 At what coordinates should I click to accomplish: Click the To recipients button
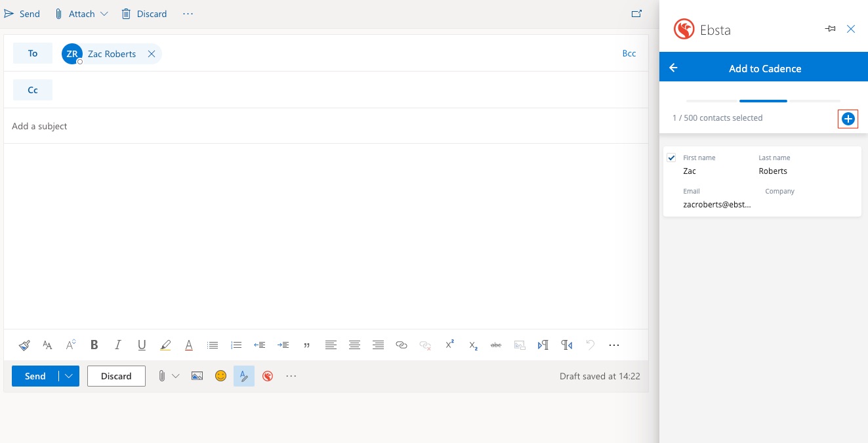(33, 54)
